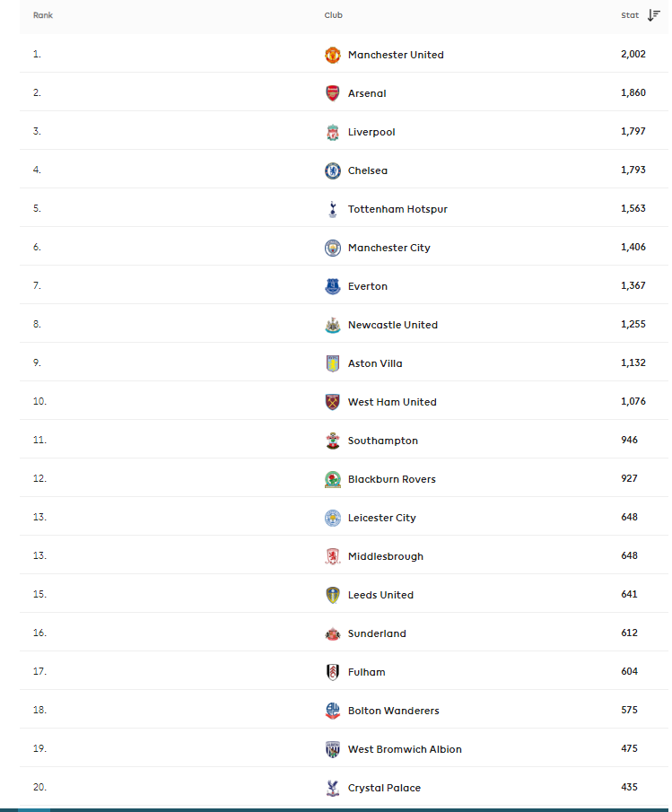Open the Blackburn Rovers club link

pyautogui.click(x=391, y=479)
